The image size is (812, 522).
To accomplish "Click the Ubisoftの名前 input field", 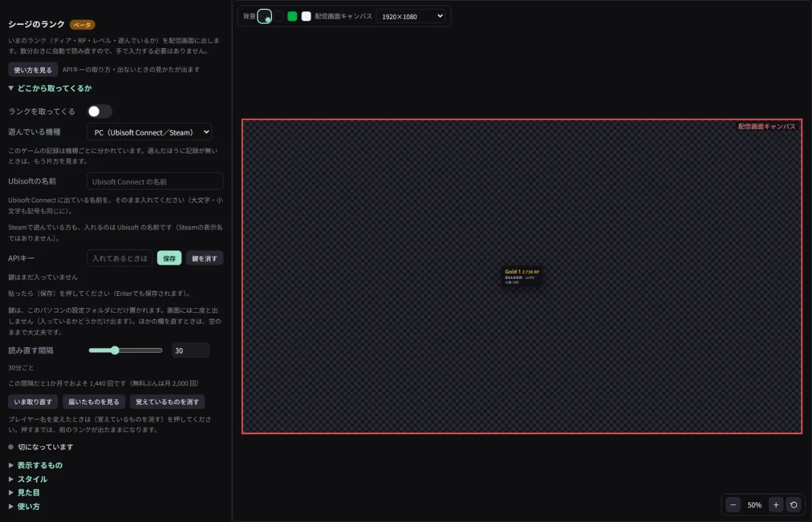I will point(155,181).
